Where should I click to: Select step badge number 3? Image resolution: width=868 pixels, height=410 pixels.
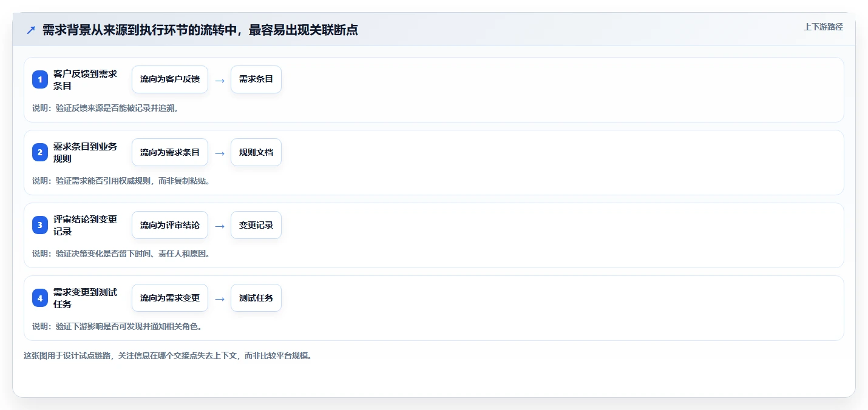click(x=40, y=225)
